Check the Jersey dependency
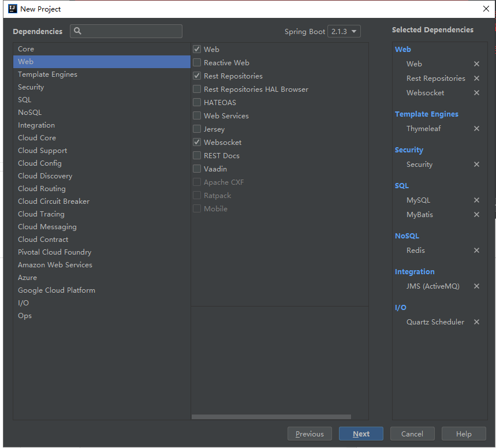 pos(197,129)
